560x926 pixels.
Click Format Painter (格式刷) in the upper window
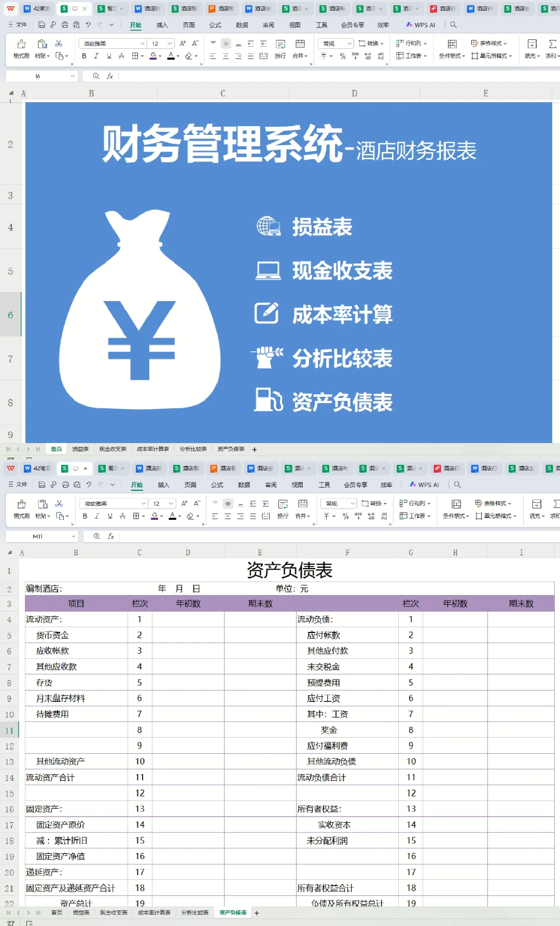tap(21, 49)
